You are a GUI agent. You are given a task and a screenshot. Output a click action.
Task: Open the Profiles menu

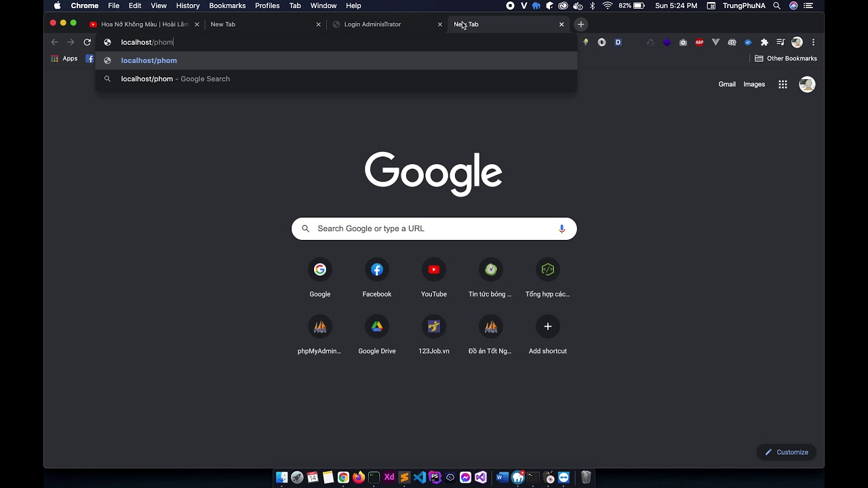(267, 5)
